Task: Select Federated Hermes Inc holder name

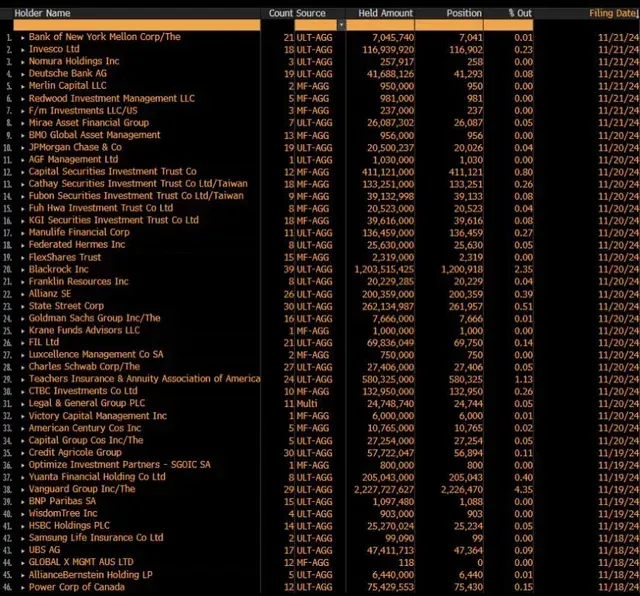Action: click(77, 245)
